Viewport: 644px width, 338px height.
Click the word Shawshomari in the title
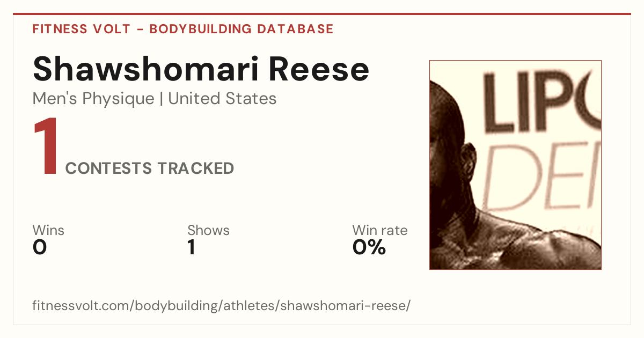(147, 69)
